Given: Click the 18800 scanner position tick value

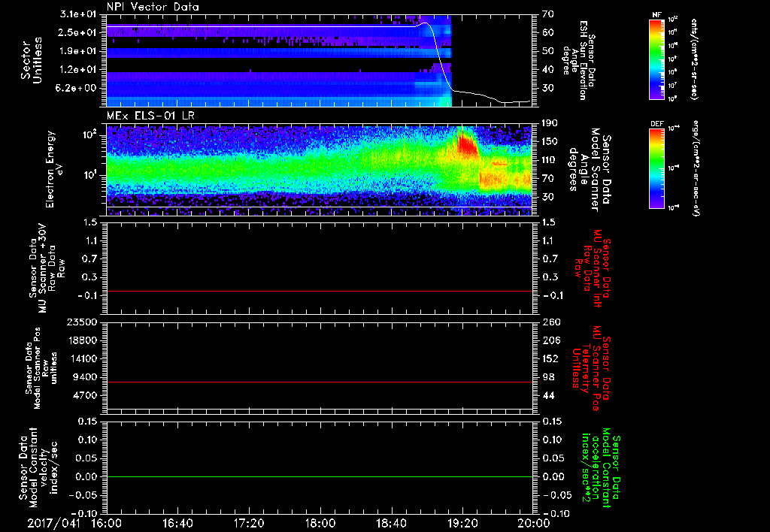Looking at the screenshot, I should (82, 340).
